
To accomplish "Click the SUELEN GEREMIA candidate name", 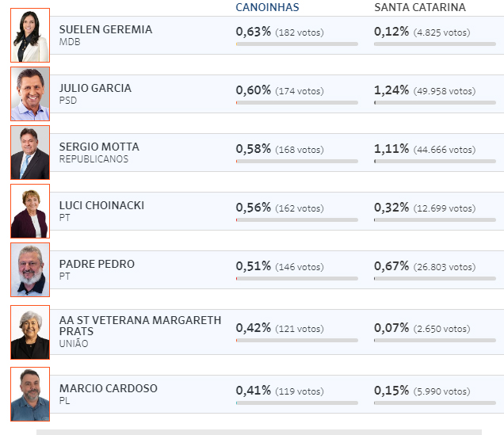I will click(x=105, y=29).
